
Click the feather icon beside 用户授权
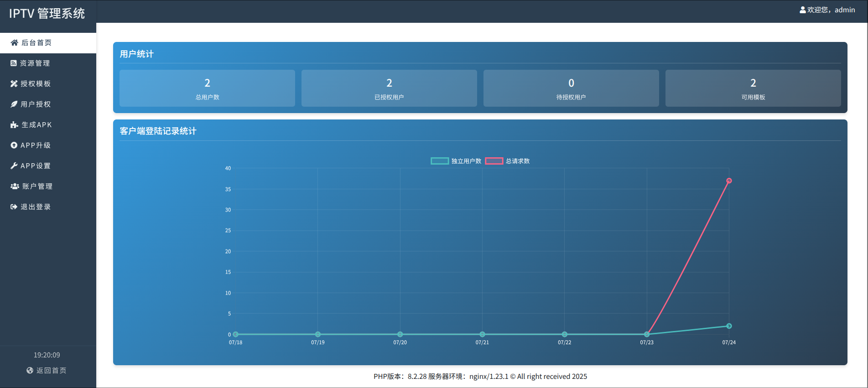coord(14,104)
